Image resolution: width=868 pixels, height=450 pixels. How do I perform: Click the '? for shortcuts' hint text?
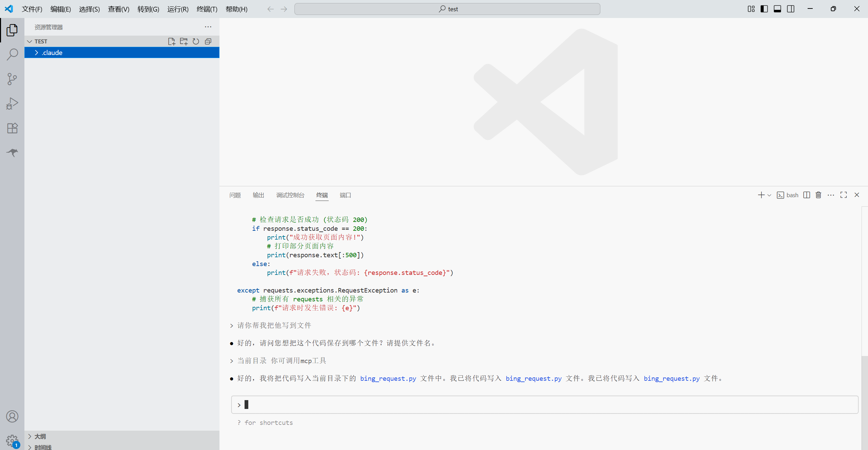(x=265, y=423)
